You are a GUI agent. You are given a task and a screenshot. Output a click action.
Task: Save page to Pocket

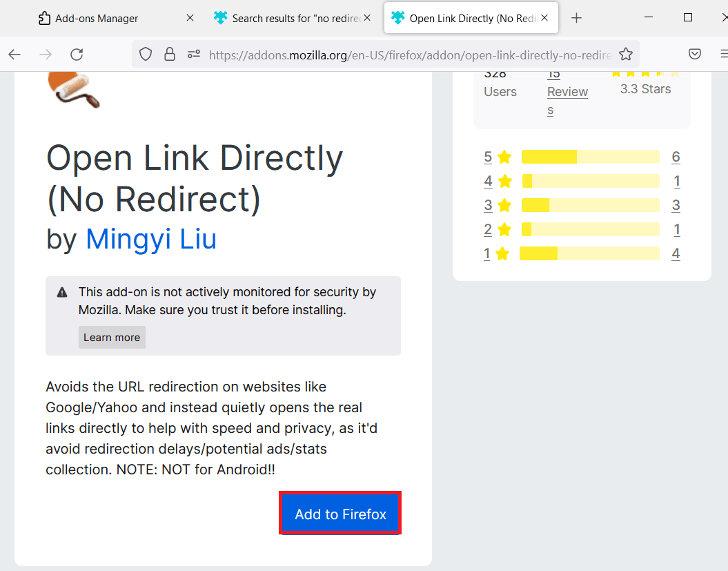(695, 54)
